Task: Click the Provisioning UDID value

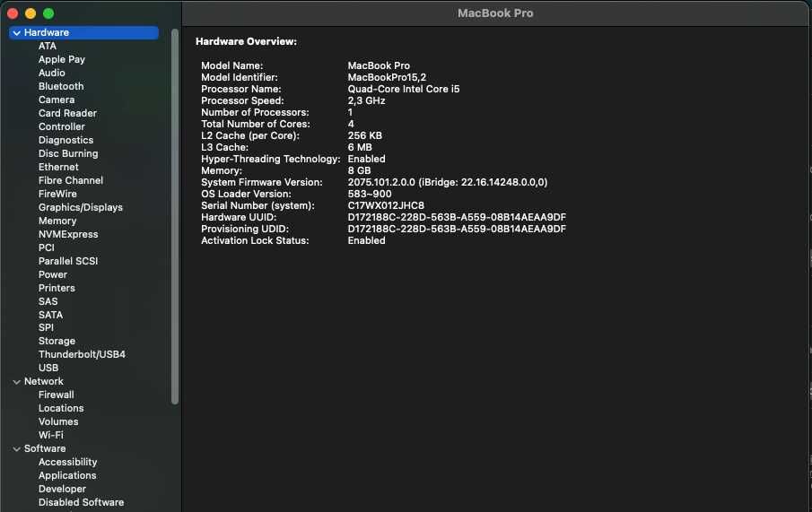Action: point(457,229)
